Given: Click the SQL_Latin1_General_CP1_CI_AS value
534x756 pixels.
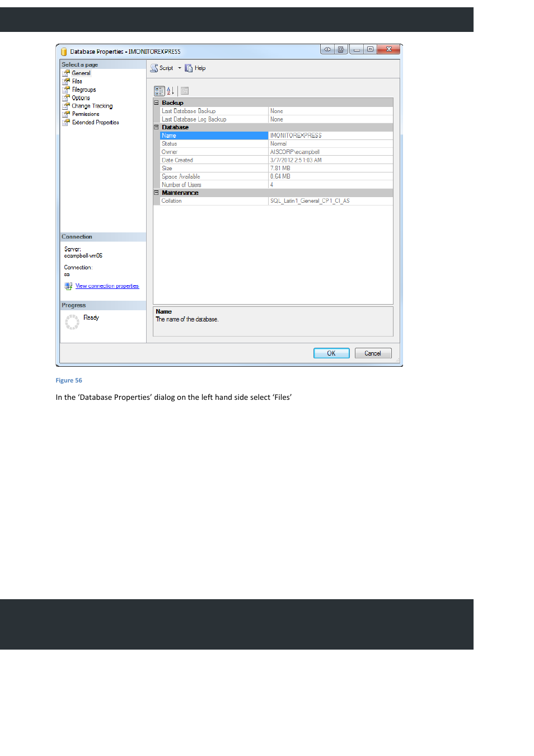Looking at the screenshot, I should pos(310,201).
